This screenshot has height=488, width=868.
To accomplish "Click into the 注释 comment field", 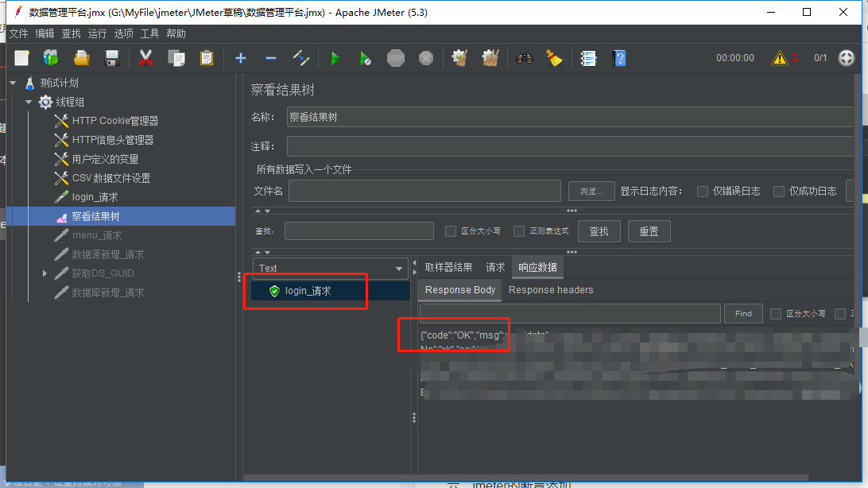I will [x=570, y=146].
